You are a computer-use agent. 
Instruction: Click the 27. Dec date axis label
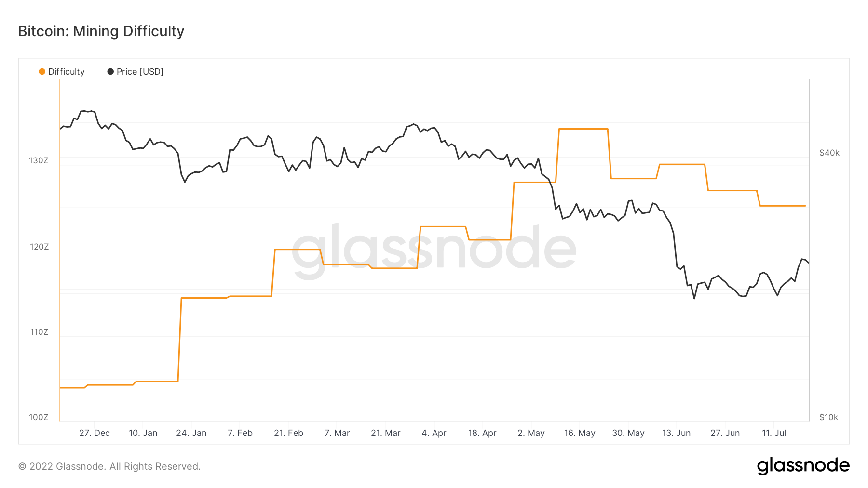[95, 433]
